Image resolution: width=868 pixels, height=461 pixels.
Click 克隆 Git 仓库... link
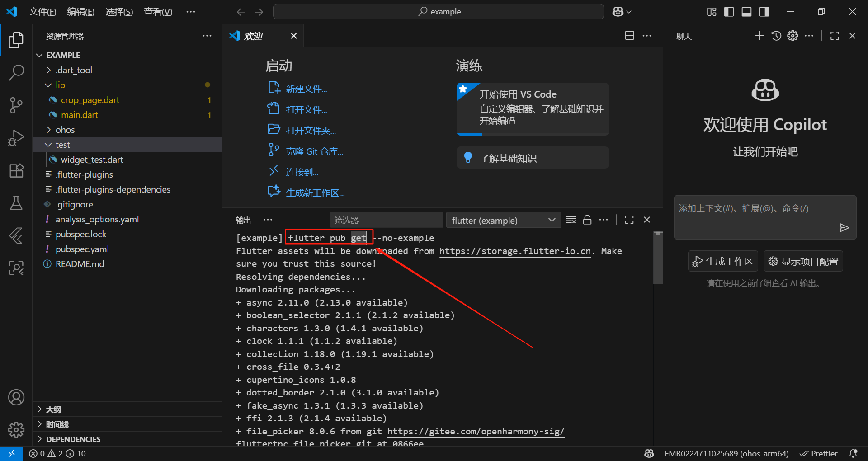tap(315, 151)
